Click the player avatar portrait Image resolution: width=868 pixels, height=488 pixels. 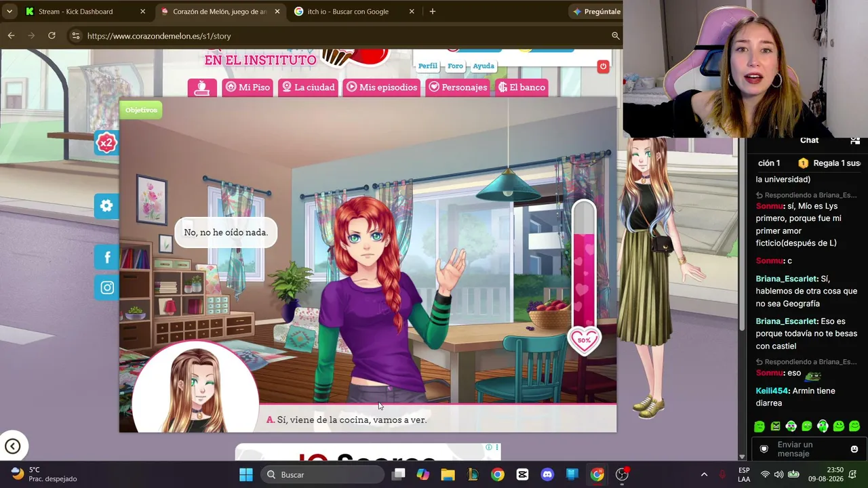click(x=195, y=387)
